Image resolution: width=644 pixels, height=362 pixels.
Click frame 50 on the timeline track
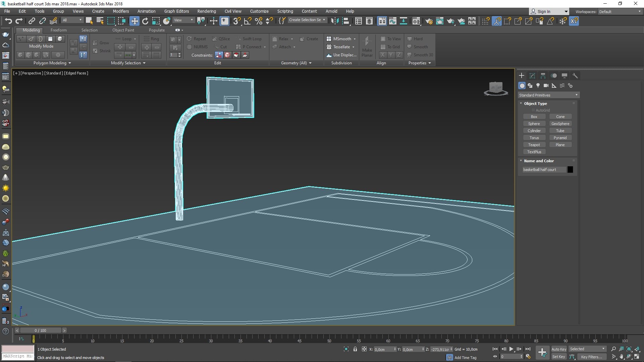(x=329, y=339)
